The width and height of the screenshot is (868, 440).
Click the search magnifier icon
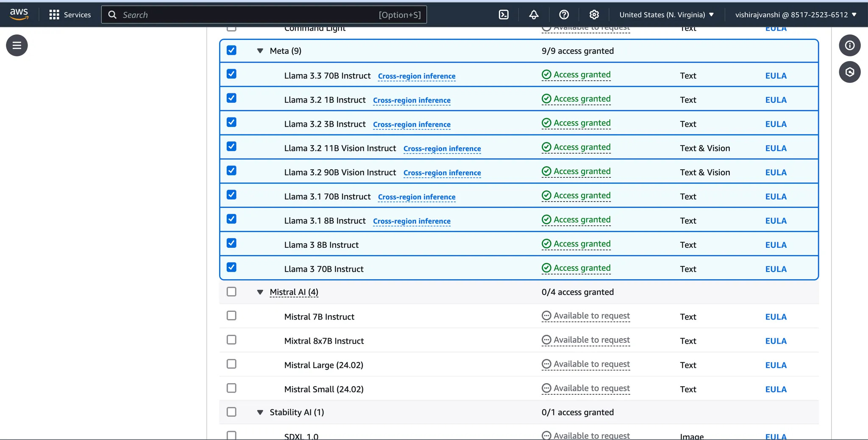[112, 15]
